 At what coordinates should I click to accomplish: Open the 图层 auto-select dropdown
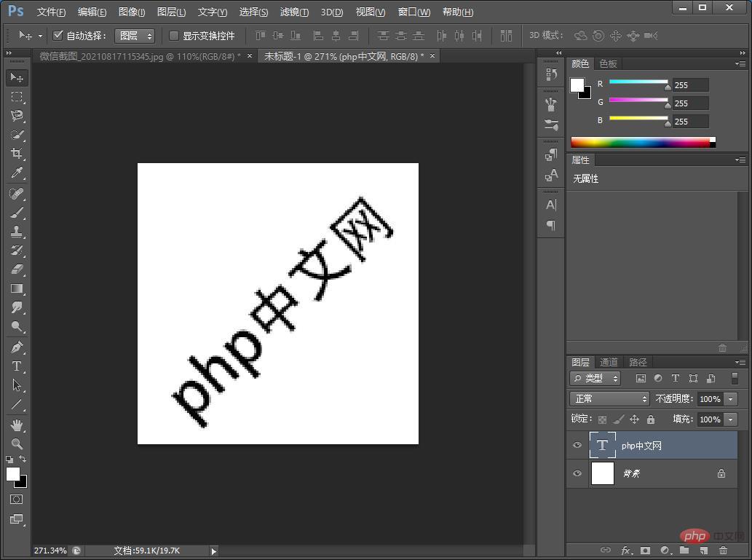point(135,35)
